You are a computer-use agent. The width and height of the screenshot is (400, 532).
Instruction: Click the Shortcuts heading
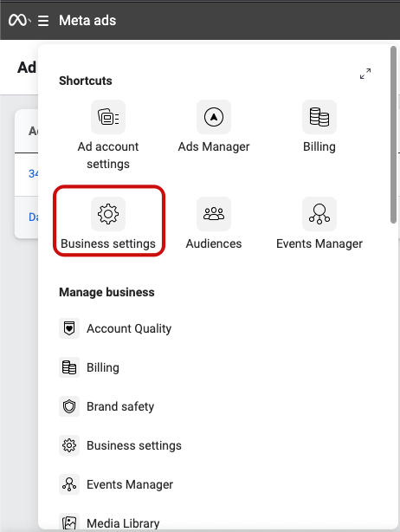(x=86, y=81)
